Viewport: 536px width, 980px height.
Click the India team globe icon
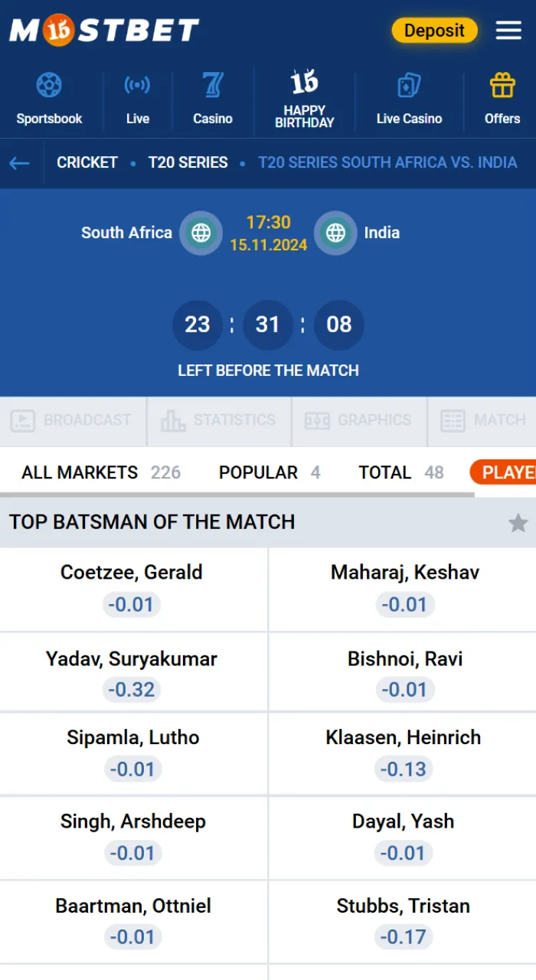coord(335,233)
